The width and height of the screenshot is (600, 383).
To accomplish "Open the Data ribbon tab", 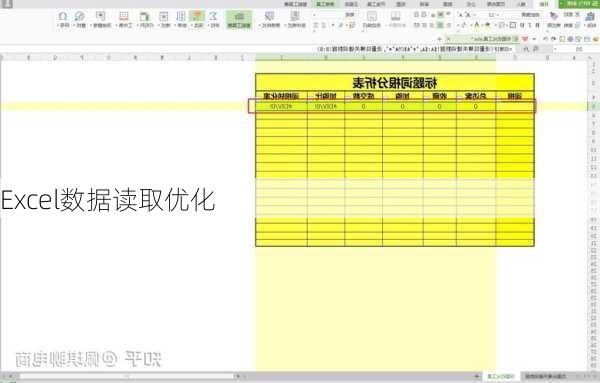I will pos(448,4).
